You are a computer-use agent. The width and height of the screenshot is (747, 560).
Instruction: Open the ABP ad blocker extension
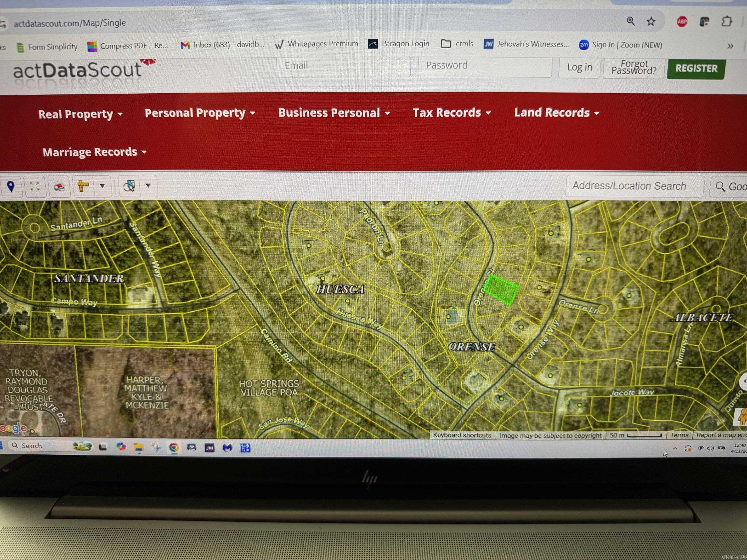pyautogui.click(x=682, y=22)
